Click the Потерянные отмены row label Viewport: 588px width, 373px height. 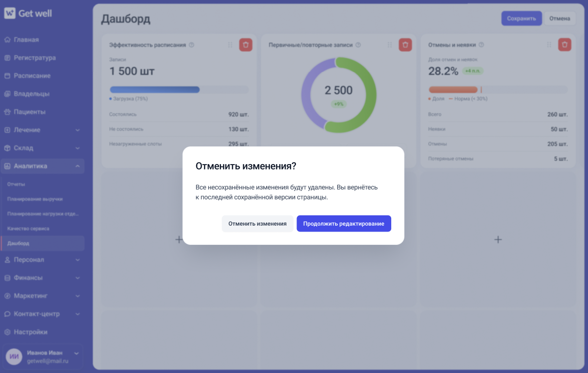coord(451,159)
